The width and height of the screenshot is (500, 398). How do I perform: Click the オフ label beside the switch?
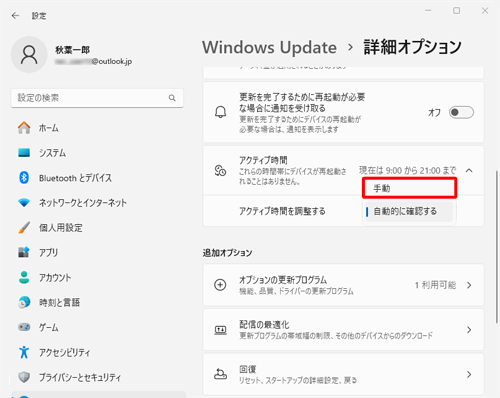point(434,113)
